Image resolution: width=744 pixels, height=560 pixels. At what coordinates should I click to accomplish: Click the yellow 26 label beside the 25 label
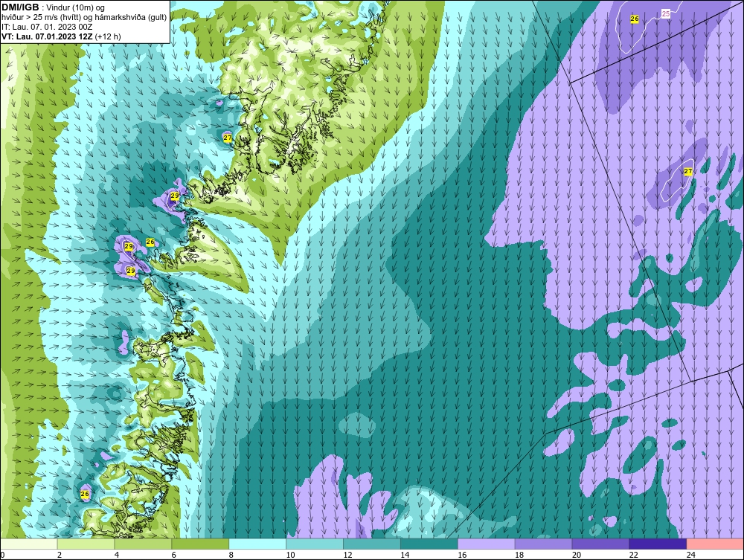pyautogui.click(x=635, y=19)
